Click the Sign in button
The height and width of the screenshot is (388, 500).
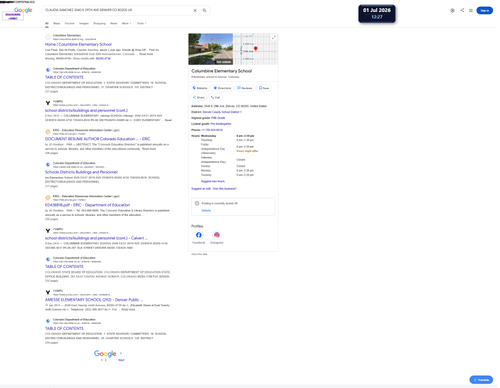tap(484, 11)
